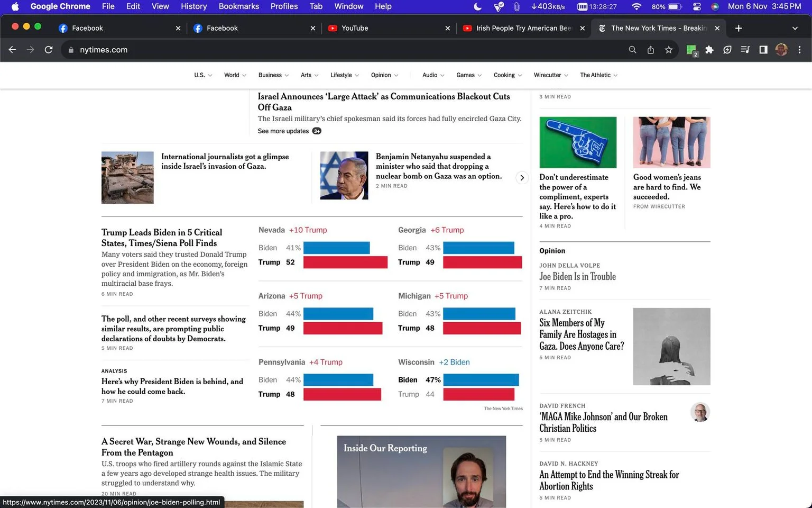
Task: Bookmark this page with the star icon
Action: [x=669, y=50]
